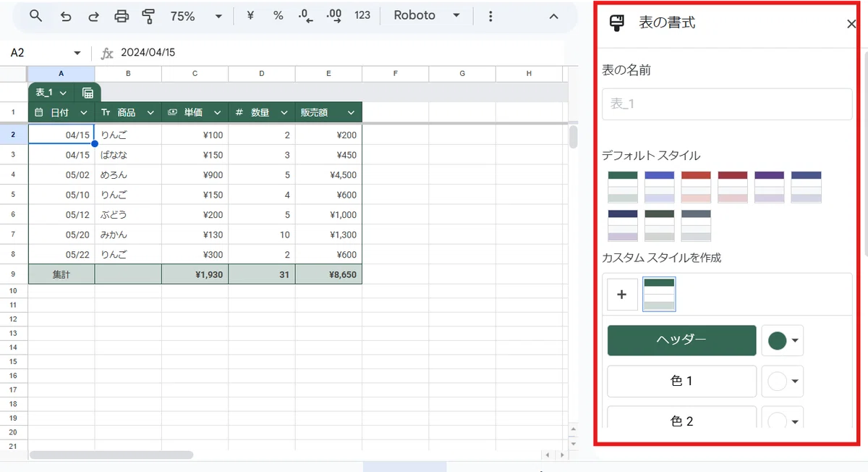The height and width of the screenshot is (472, 868).
Task: Click the search magnifier icon in toolbar
Action: [x=35, y=16]
